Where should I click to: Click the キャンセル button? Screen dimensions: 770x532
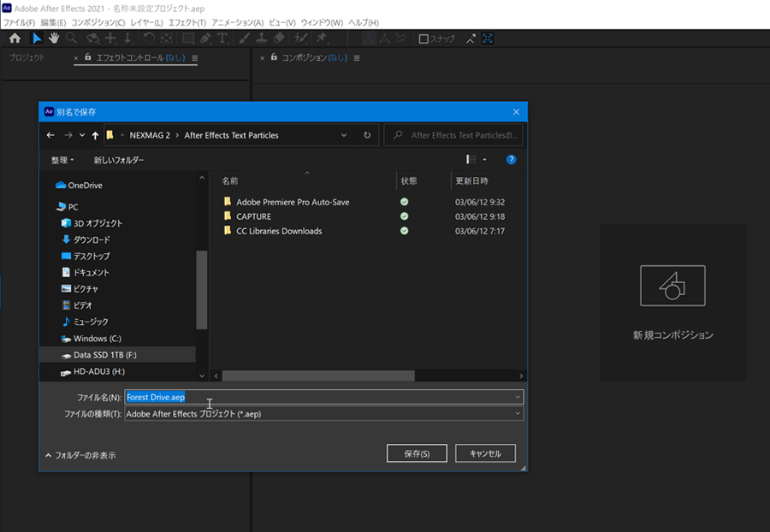(485, 453)
